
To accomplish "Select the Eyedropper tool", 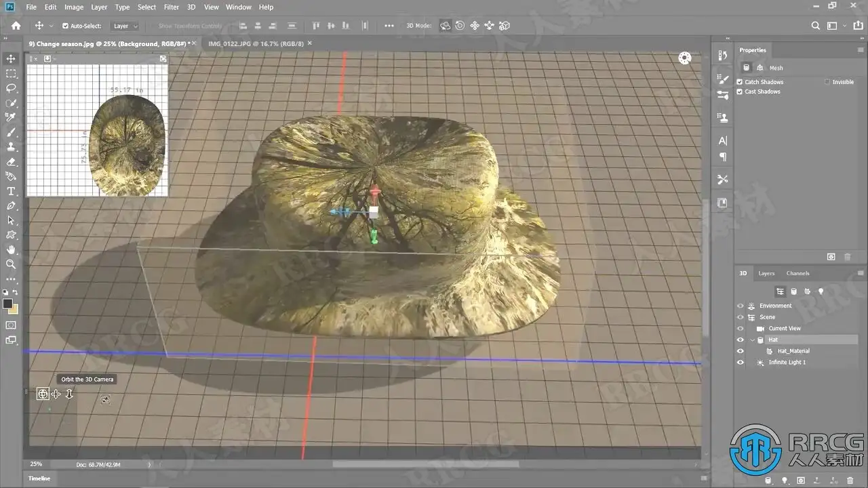I will [x=11, y=118].
